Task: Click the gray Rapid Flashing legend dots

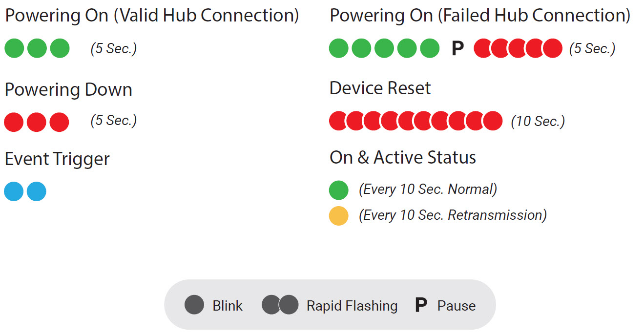Action: point(280,305)
